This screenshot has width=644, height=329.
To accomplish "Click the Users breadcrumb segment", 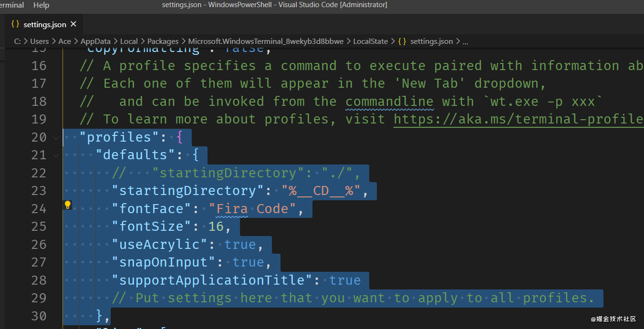I will (40, 41).
